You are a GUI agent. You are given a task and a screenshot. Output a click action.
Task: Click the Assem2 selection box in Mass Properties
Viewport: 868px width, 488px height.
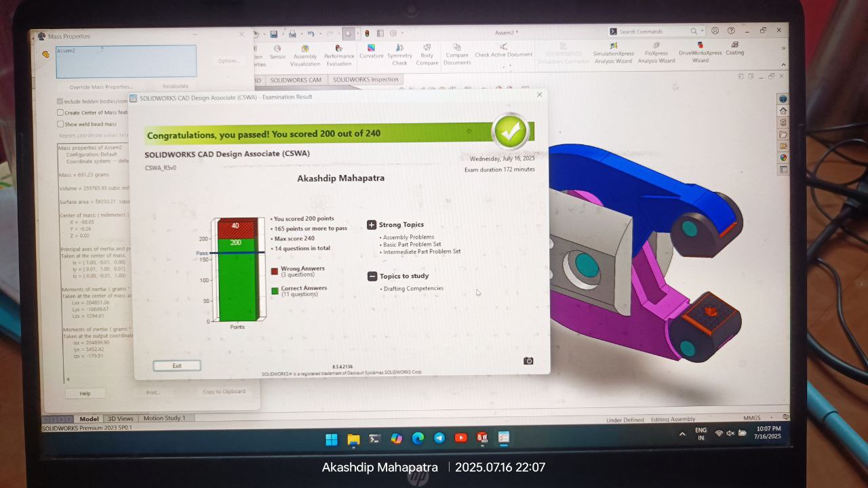pyautogui.click(x=126, y=62)
